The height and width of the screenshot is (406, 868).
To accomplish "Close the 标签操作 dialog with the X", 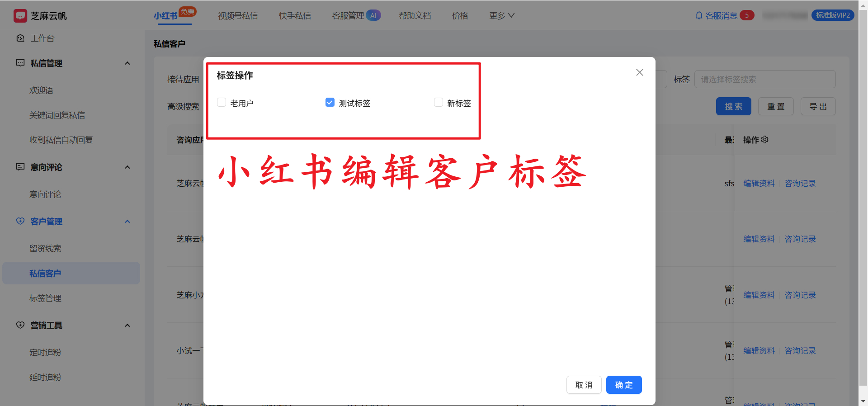I will tap(639, 72).
